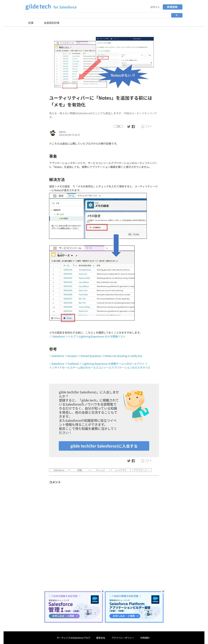Open the Admin author name
Viewport: 208px width, 644px height.
coord(62,132)
